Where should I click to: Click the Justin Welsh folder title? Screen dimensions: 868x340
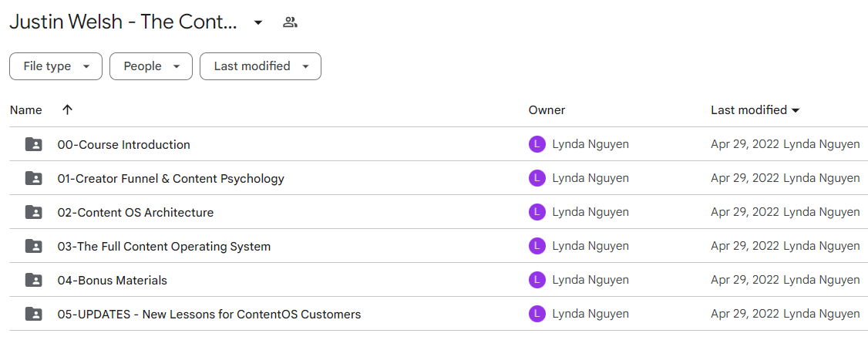(x=123, y=22)
